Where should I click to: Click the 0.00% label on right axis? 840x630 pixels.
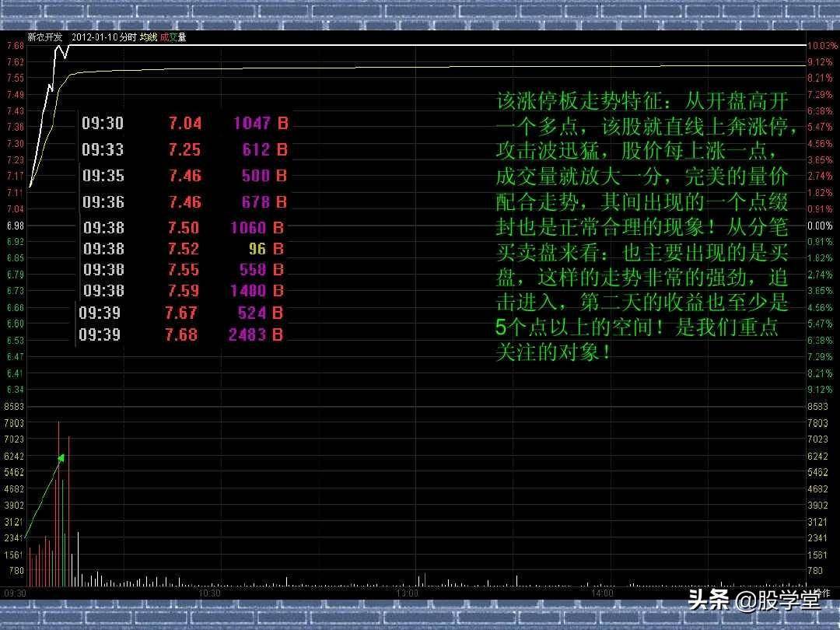tap(820, 226)
